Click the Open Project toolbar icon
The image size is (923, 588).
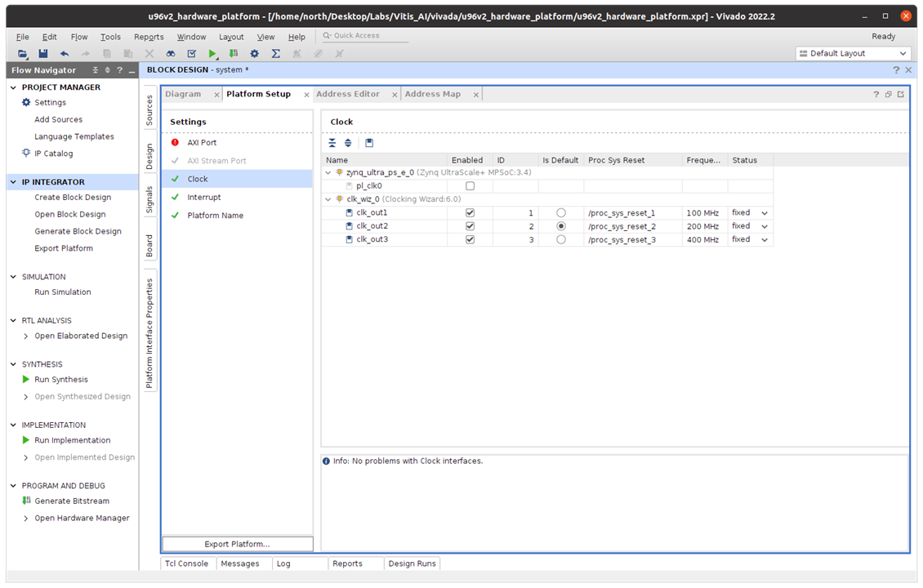pyautogui.click(x=22, y=54)
